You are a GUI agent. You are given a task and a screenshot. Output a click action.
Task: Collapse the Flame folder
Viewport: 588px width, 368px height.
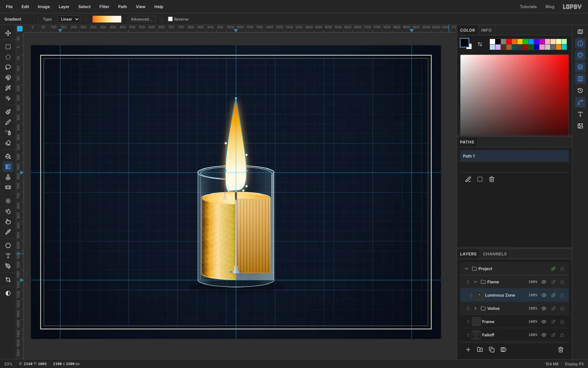(476, 282)
